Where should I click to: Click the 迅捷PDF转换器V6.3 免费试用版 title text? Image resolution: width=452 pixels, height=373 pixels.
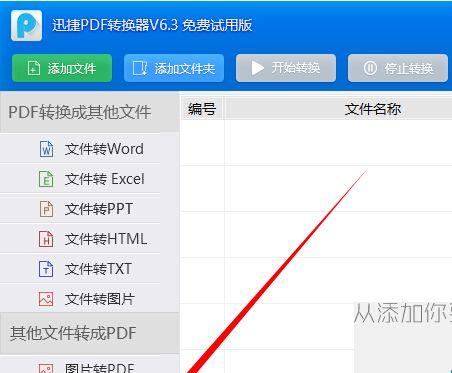pyautogui.click(x=152, y=25)
